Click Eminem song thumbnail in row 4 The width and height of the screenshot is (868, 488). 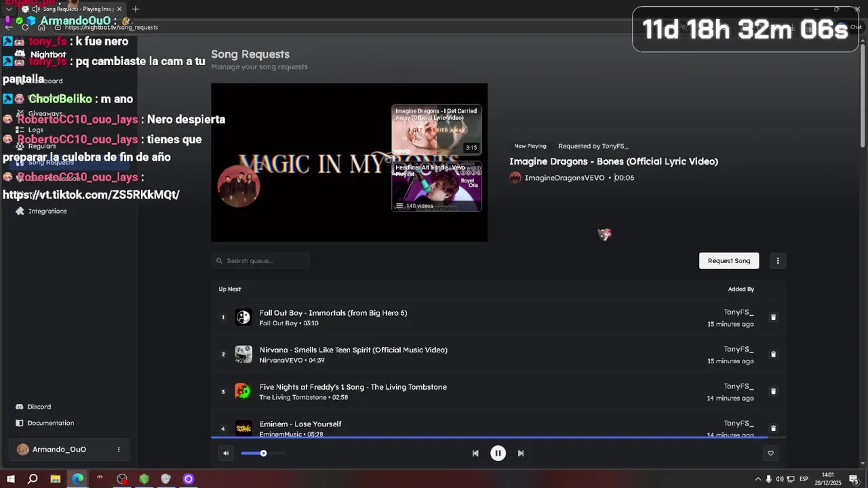(243, 428)
